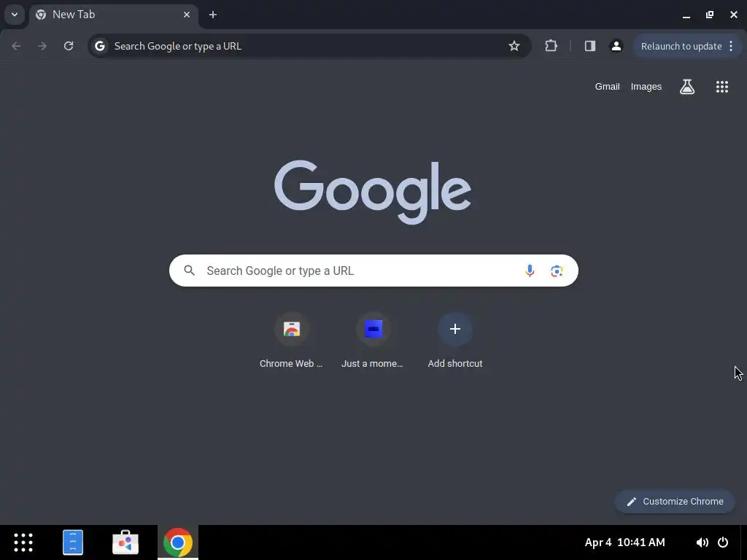Viewport: 747px width, 560px height.
Task: Open the taskbar app launcher grid
Action: pos(23,542)
